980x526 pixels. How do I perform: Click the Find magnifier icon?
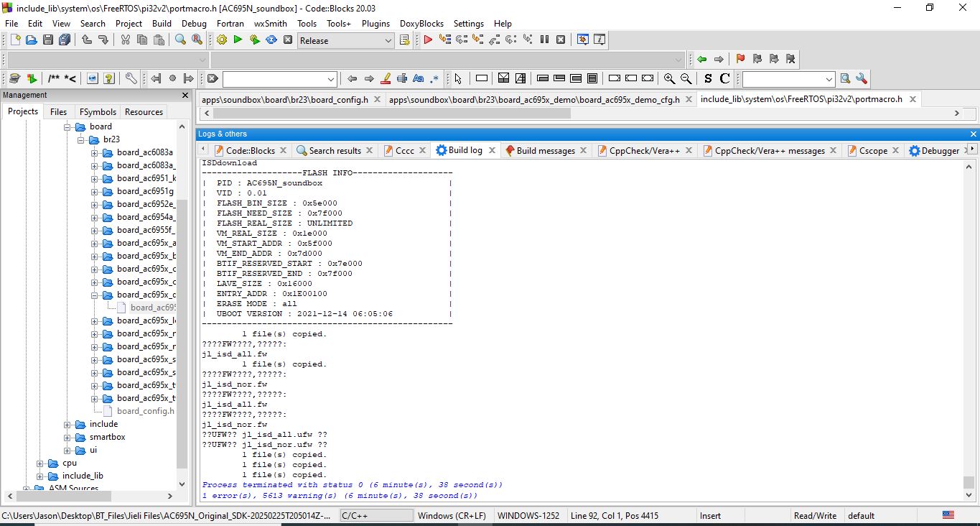point(181,40)
